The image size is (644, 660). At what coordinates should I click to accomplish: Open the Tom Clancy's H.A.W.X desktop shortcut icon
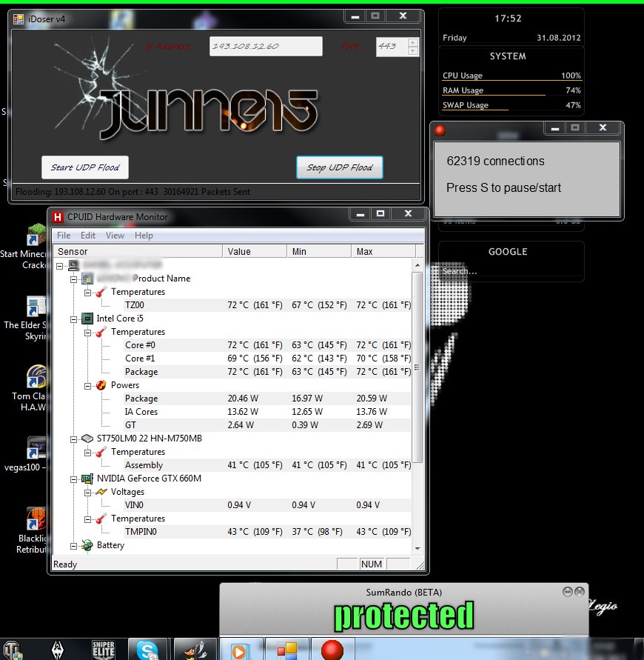point(36,377)
